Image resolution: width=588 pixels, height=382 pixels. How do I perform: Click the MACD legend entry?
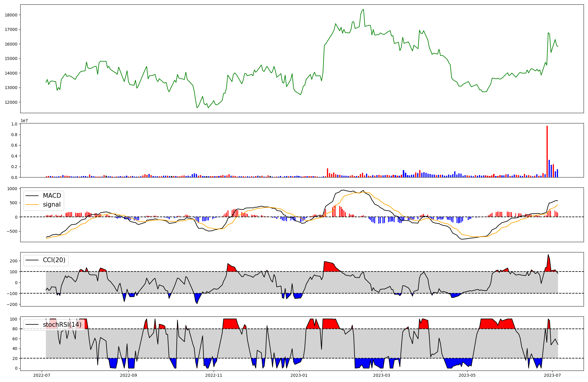52,196
